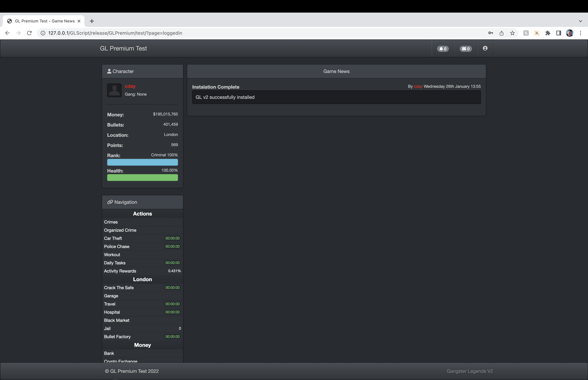The width and height of the screenshot is (588, 380).
Task: Click the blue Rank progress bar
Action: (142, 162)
